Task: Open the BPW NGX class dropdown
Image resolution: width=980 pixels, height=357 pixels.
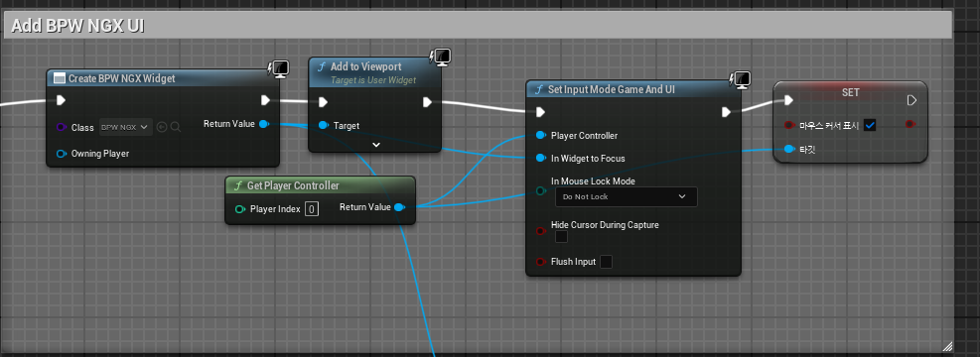Action: pyautogui.click(x=126, y=127)
